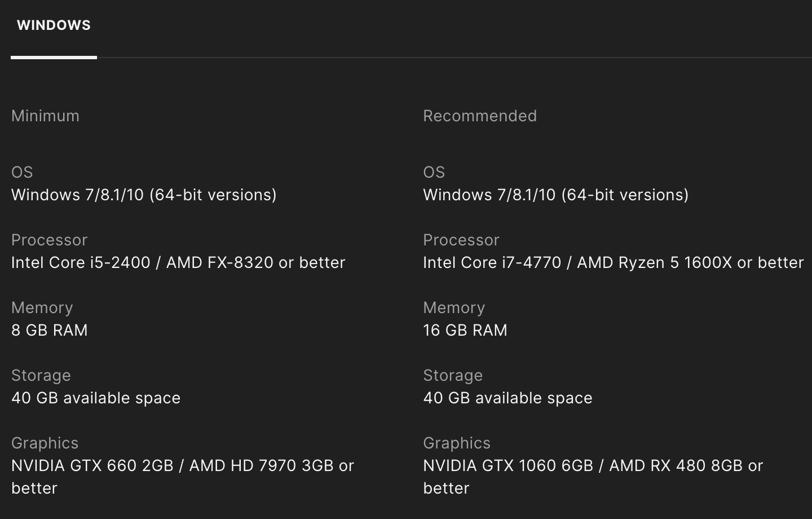Click the Processor label under Minimum
This screenshot has width=812, height=519.
49,240
